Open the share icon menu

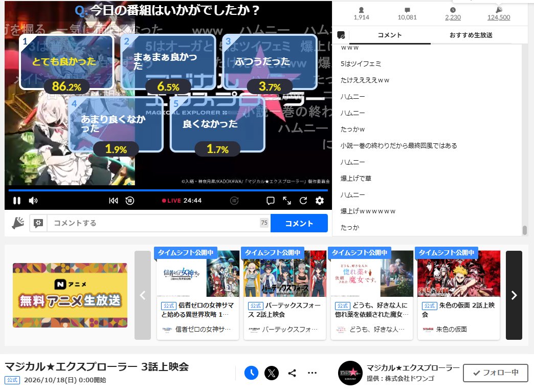tap(292, 373)
